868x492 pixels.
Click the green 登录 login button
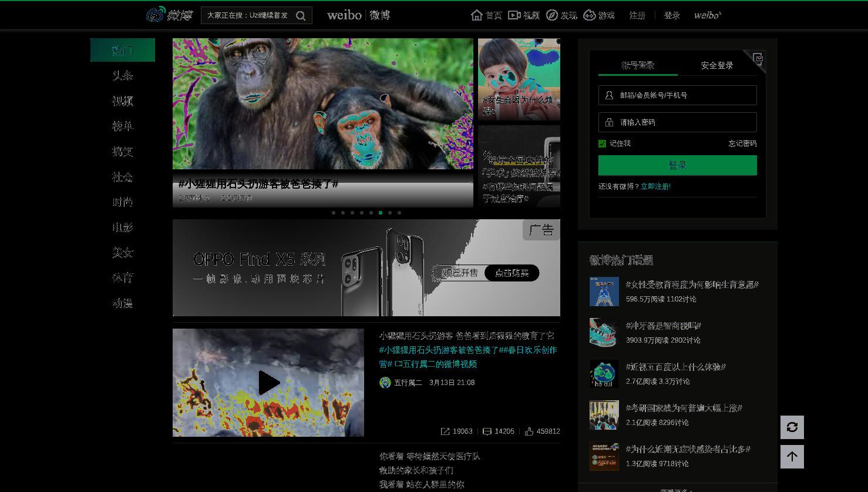pyautogui.click(x=678, y=165)
